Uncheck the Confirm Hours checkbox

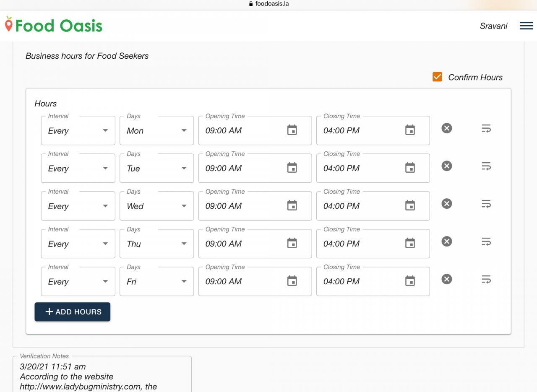(437, 77)
